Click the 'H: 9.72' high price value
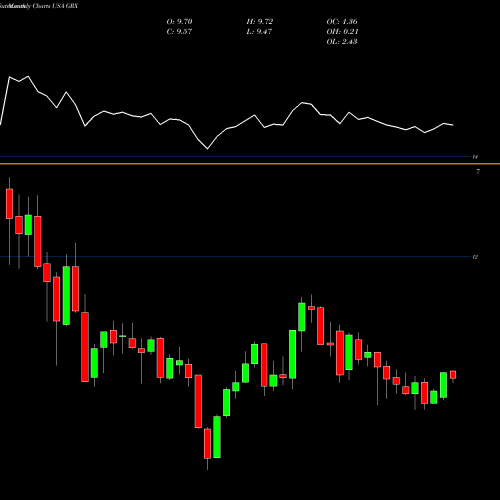Viewport: 500px width, 500px height. point(260,22)
